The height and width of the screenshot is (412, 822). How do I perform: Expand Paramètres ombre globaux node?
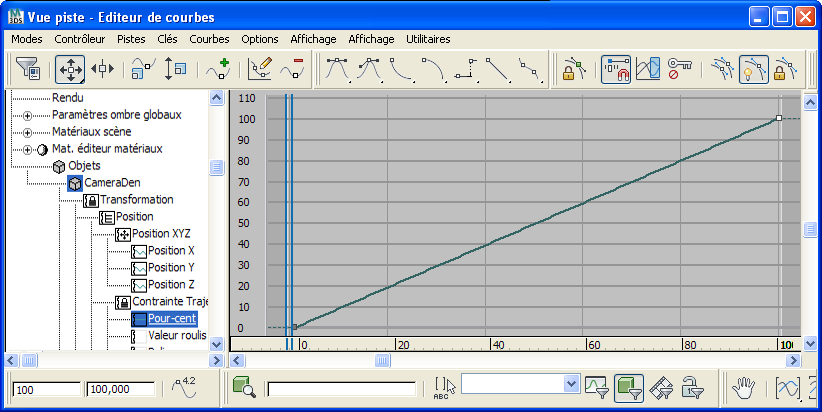click(27, 115)
